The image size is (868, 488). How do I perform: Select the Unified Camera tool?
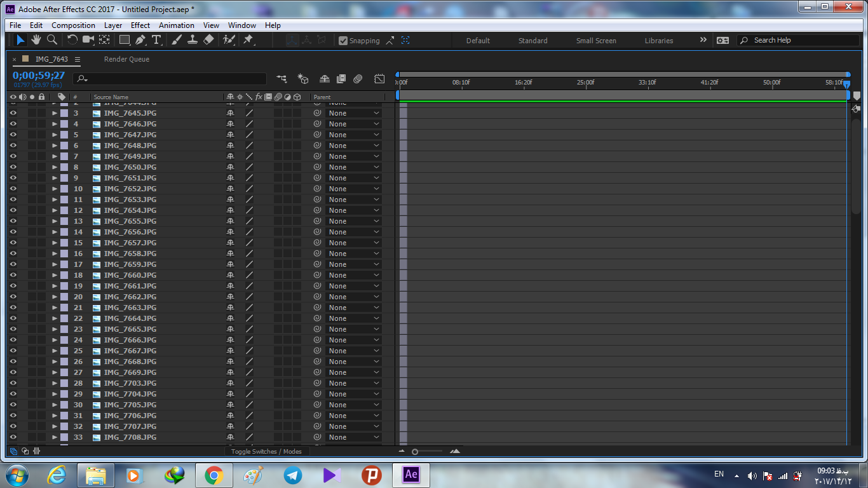click(x=88, y=39)
